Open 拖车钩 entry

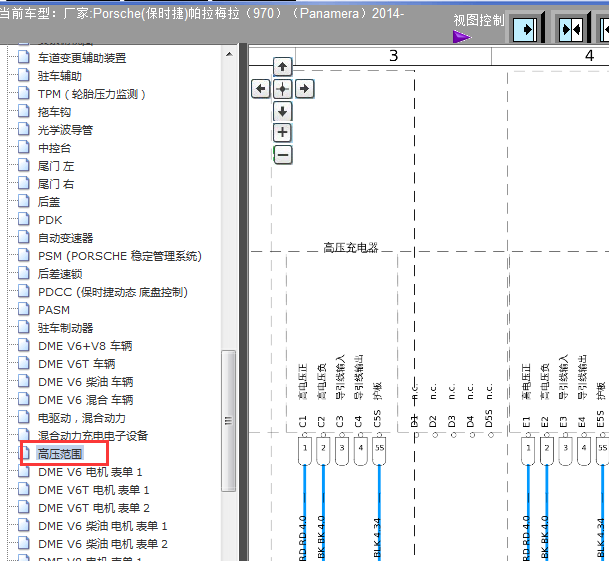54,112
